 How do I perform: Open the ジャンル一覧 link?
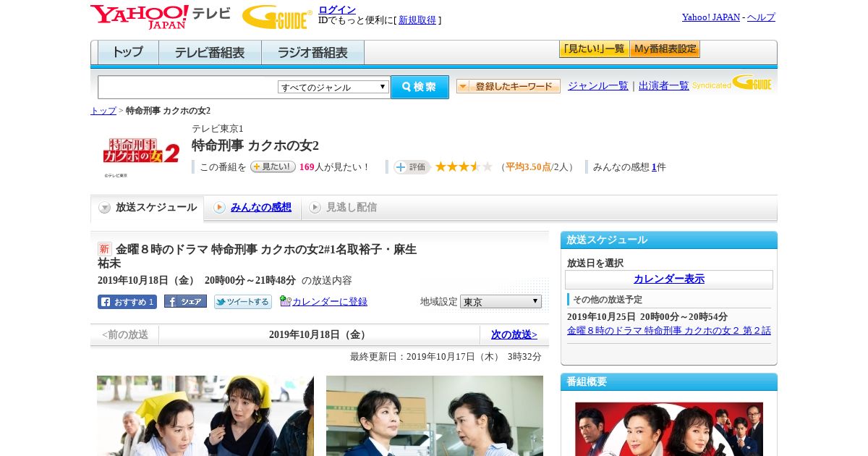click(598, 85)
